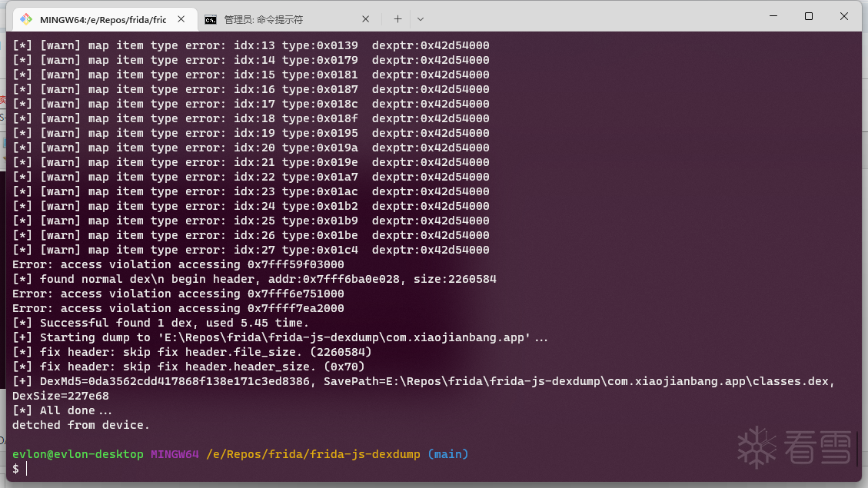
Task: Open a new terminal tab with the plus button
Action: coord(397,18)
